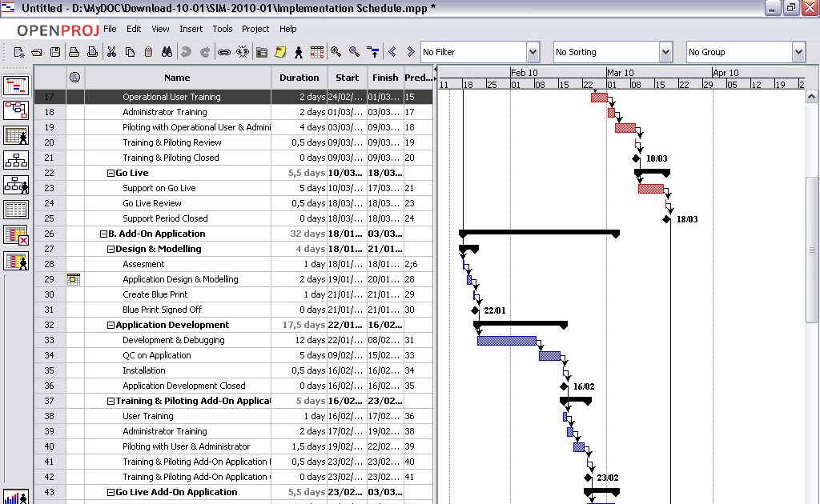Click the Gantt vertical scrollbar up arrow
Screen dimensions: 820x504
tap(812, 96)
